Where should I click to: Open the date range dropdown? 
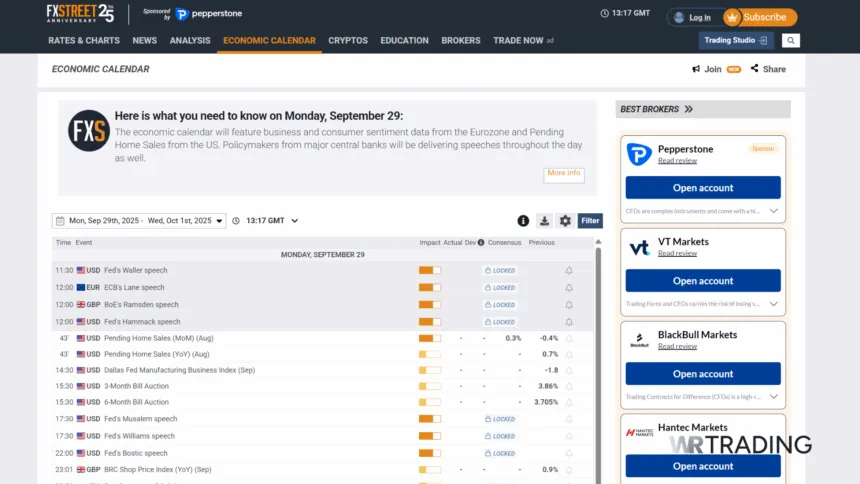click(139, 221)
